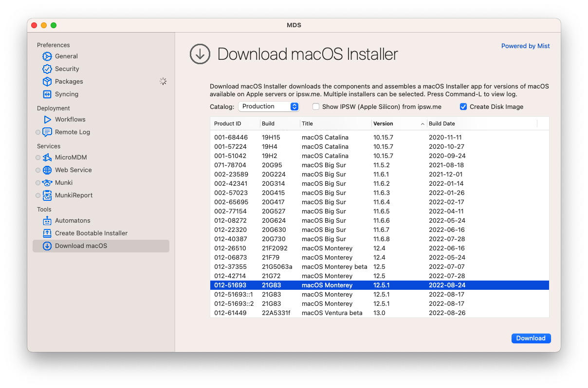
Task: Select Product ID 012-51693::2 row
Action: pyautogui.click(x=380, y=304)
